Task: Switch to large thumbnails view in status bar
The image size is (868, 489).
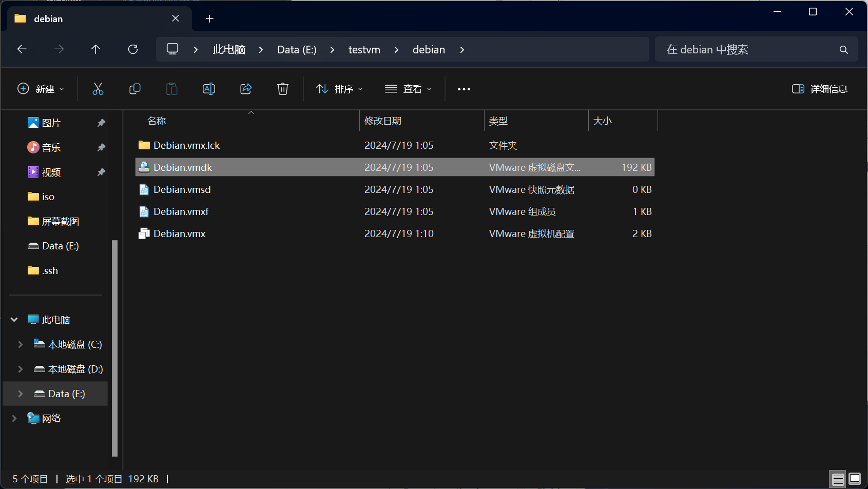Action: point(855,479)
